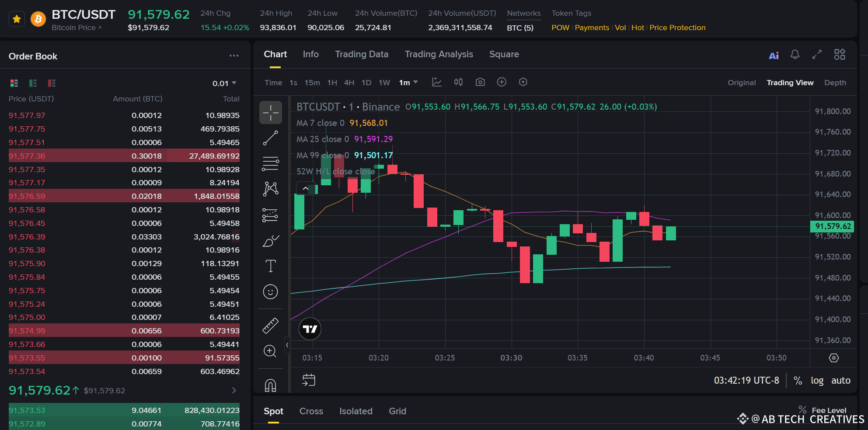Toggle the magnet snap mode
Viewport: 868px width, 430px height.
point(271,385)
